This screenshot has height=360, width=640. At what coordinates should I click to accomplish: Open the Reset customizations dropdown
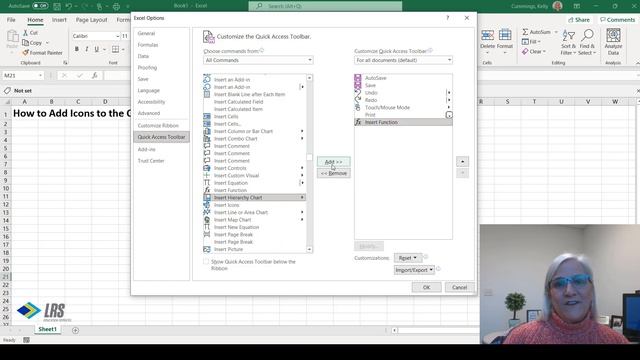click(x=407, y=258)
